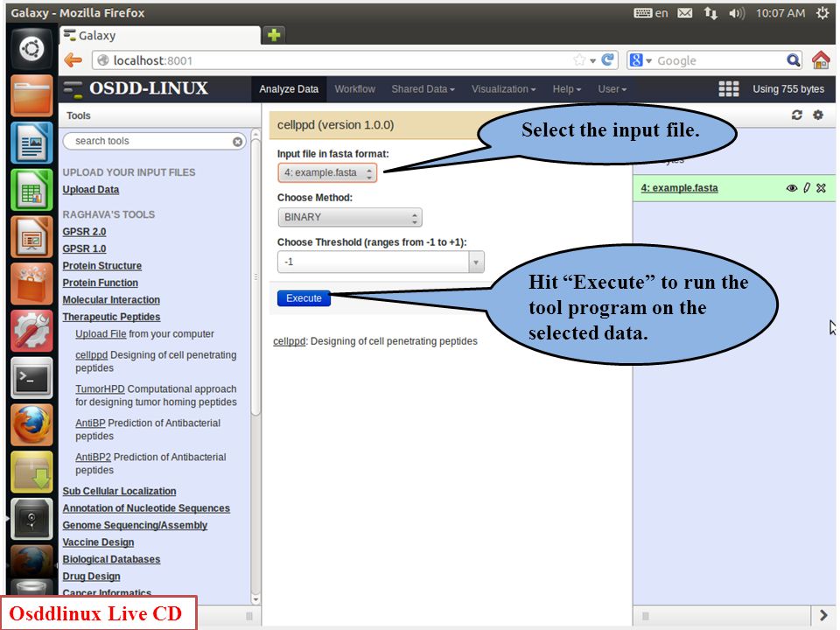Launch LibreOffice Calc from the dock
Screen dimensions: 840x630
(x=31, y=190)
